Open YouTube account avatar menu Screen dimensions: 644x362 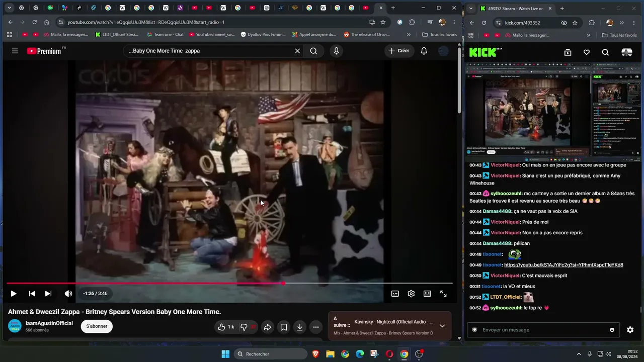(x=443, y=51)
